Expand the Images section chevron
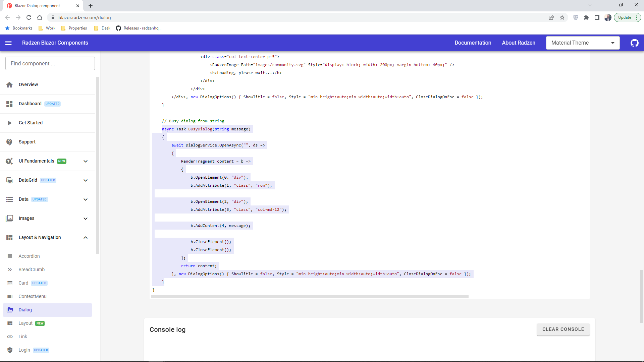The width and height of the screenshot is (644, 362). [86, 219]
